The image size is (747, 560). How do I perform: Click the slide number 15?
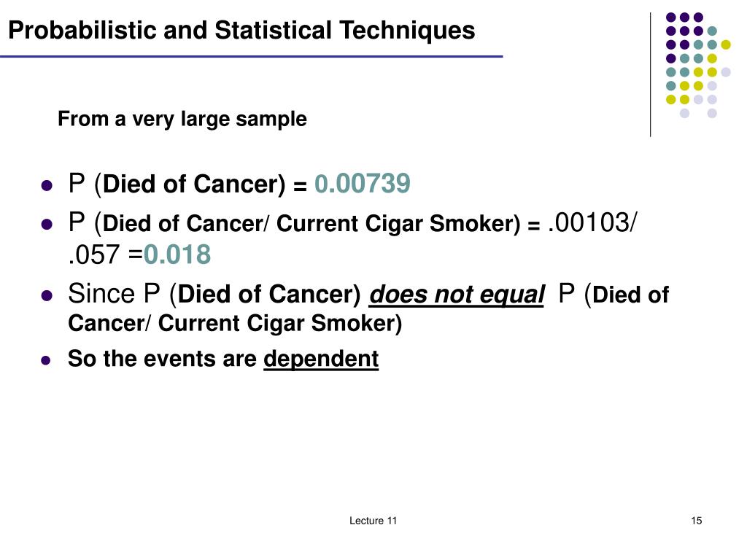(x=697, y=521)
